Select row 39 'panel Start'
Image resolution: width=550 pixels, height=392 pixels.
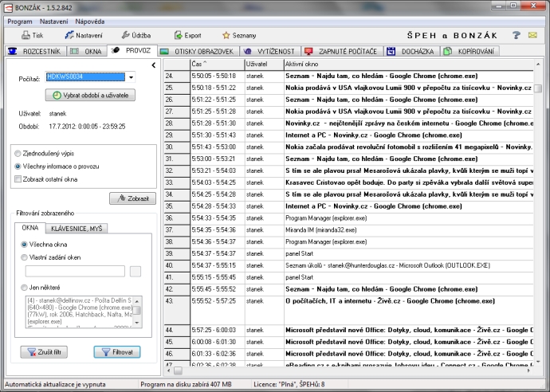348,253
